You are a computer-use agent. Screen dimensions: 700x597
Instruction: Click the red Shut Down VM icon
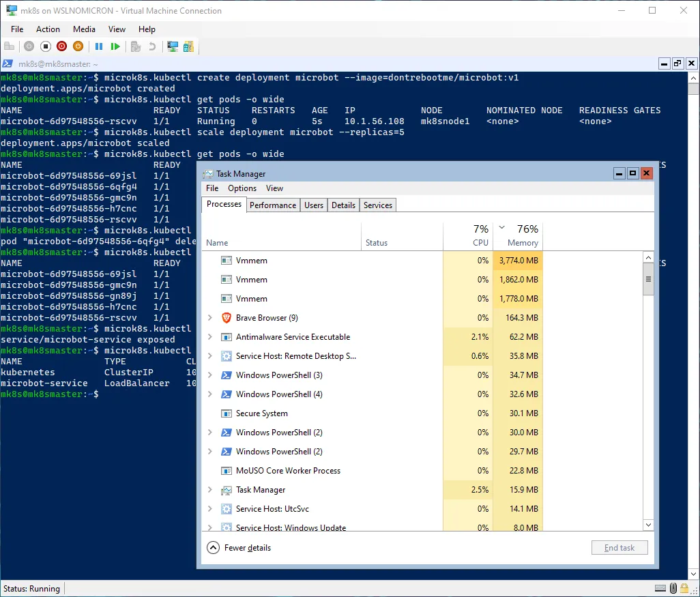(62, 46)
